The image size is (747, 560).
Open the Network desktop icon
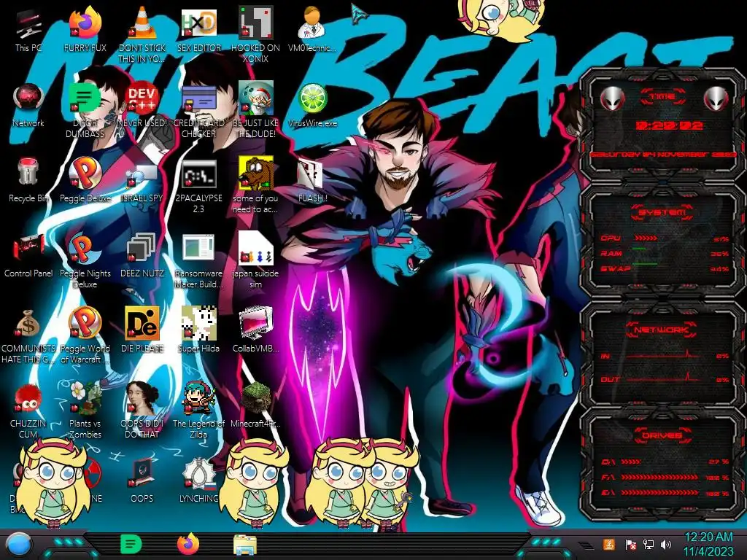[x=28, y=106]
